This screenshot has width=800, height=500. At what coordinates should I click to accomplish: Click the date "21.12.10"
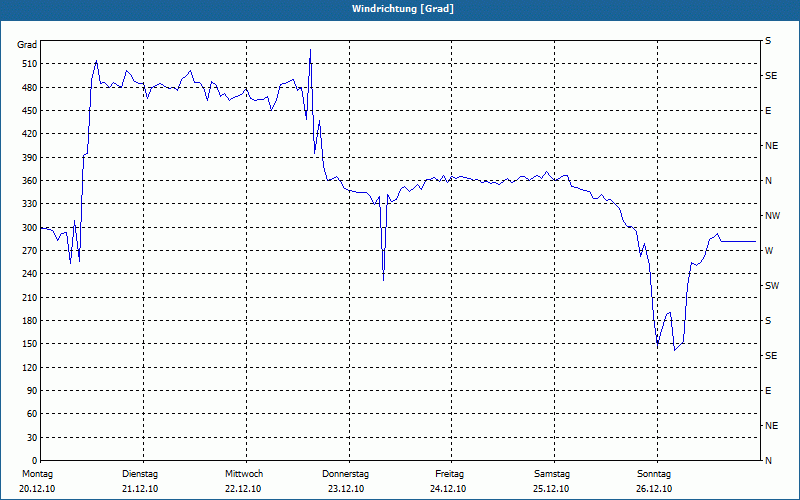click(x=140, y=489)
